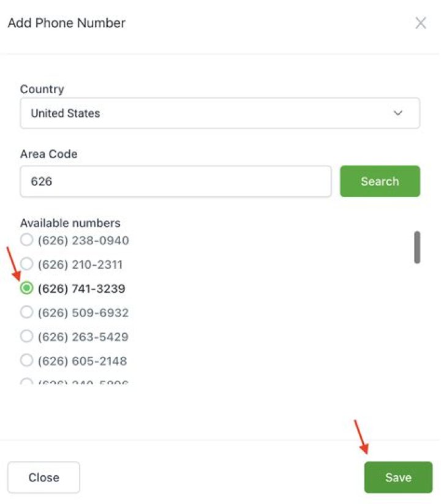The width and height of the screenshot is (441, 504).
Task: Select radio button for (626) 509-6932
Action: [x=26, y=312]
